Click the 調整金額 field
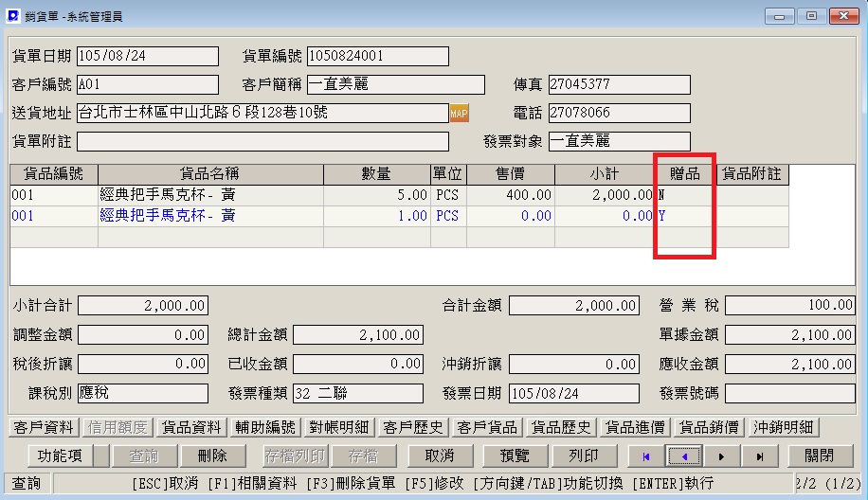This screenshot has height=500, width=868. 143,334
